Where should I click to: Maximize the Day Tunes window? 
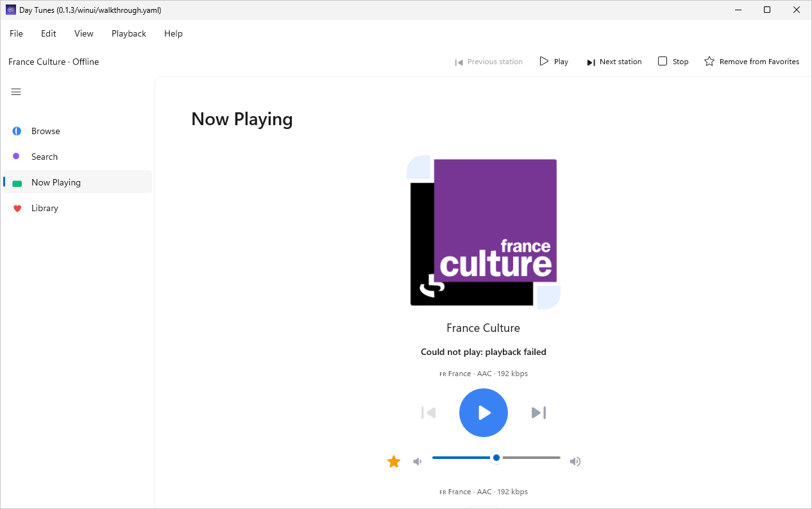[x=767, y=10]
